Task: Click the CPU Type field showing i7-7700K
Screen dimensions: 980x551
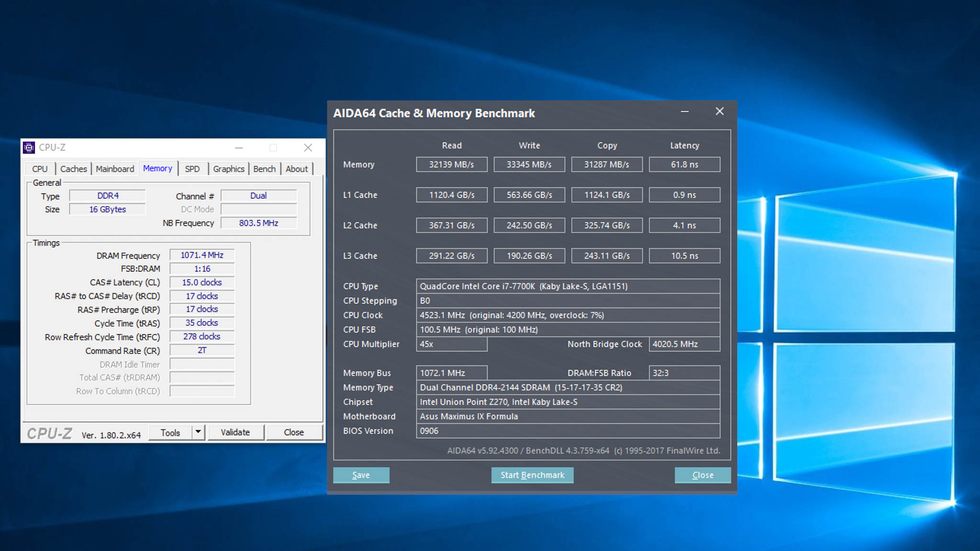Action: point(568,287)
